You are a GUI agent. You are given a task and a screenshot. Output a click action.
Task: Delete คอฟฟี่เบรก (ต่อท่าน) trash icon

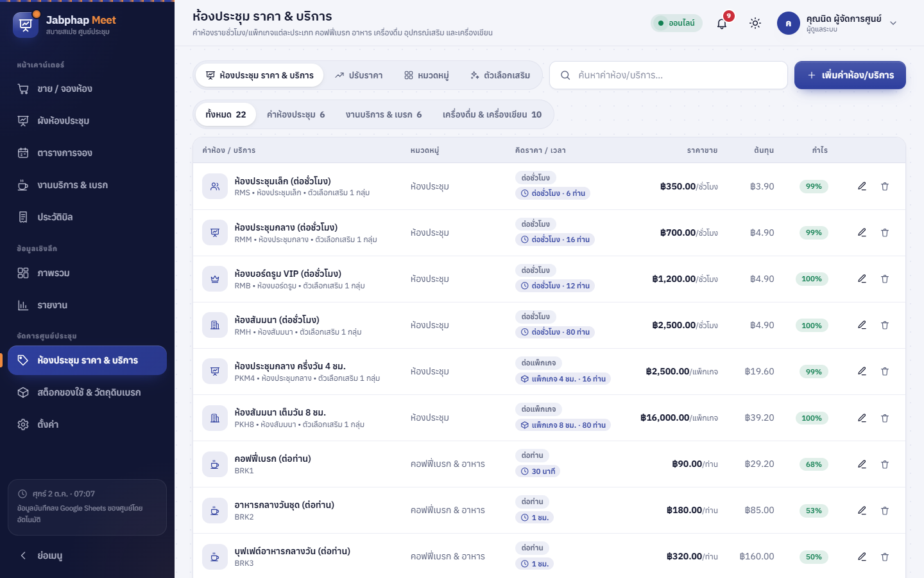pyautogui.click(x=885, y=464)
